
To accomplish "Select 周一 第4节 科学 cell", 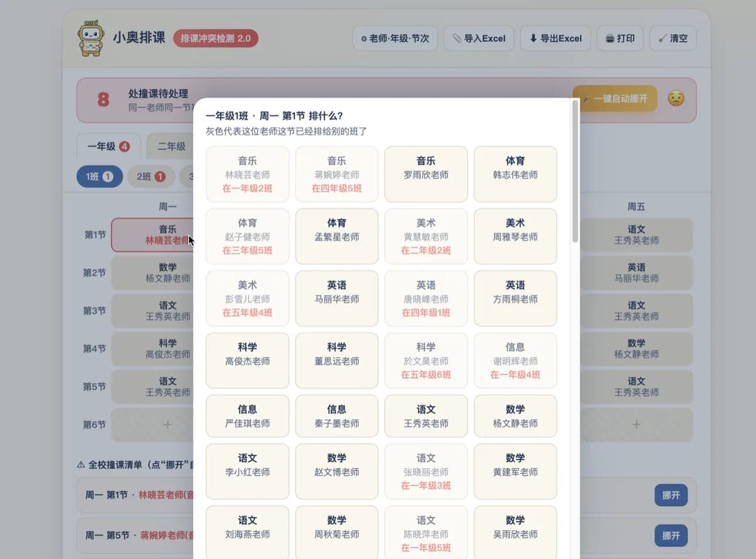I will [152, 349].
